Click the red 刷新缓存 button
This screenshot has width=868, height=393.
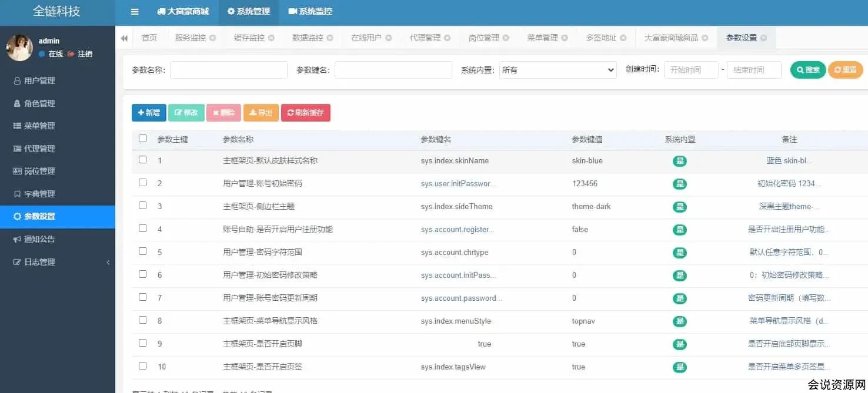(x=306, y=113)
